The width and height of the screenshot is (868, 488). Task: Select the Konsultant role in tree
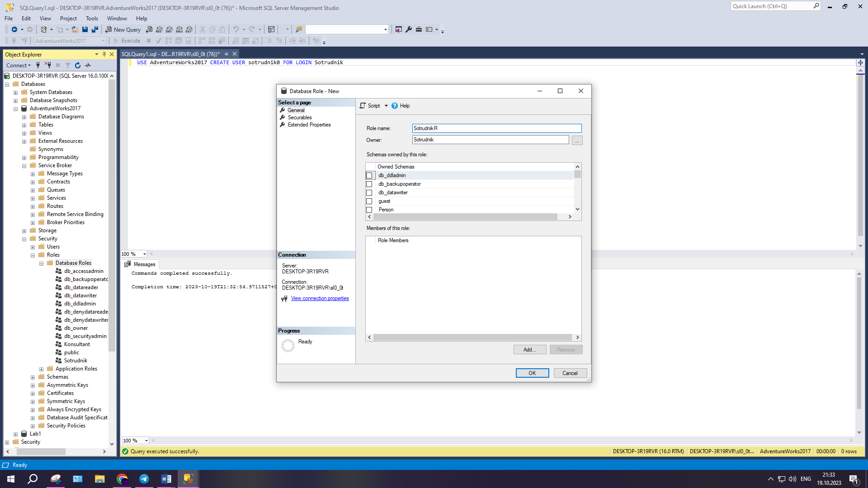(77, 344)
